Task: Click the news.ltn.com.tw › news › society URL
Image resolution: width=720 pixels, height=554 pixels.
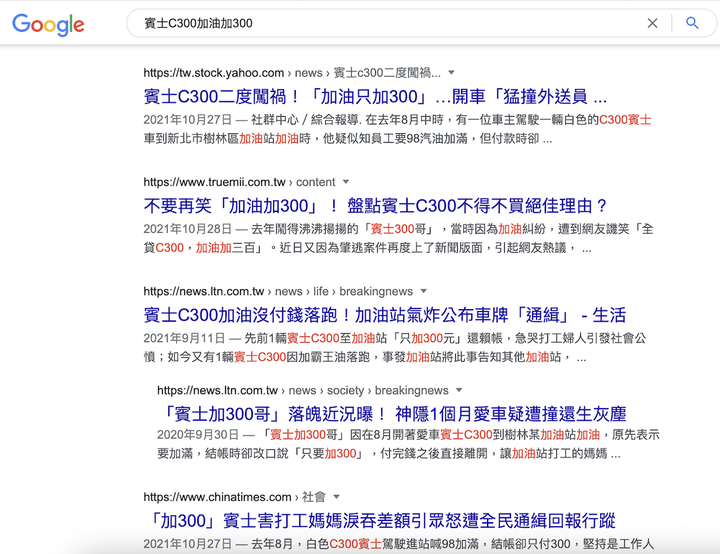Action: 303,390
